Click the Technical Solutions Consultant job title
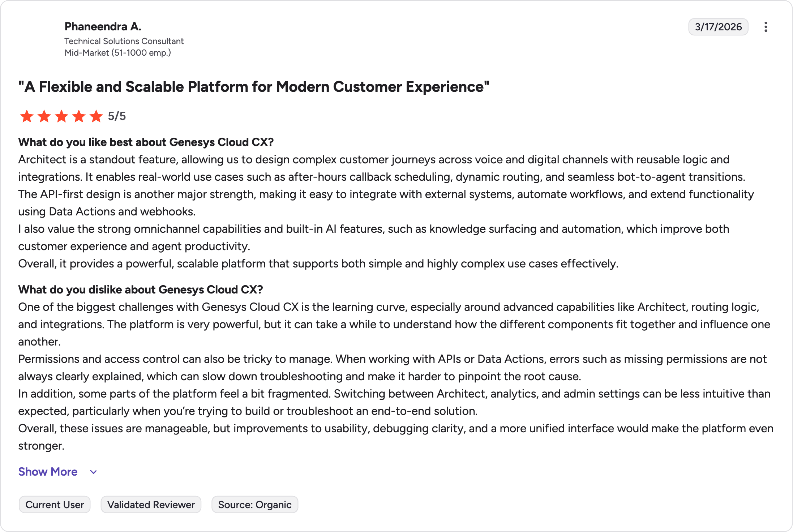The height and width of the screenshot is (532, 793). (x=124, y=41)
